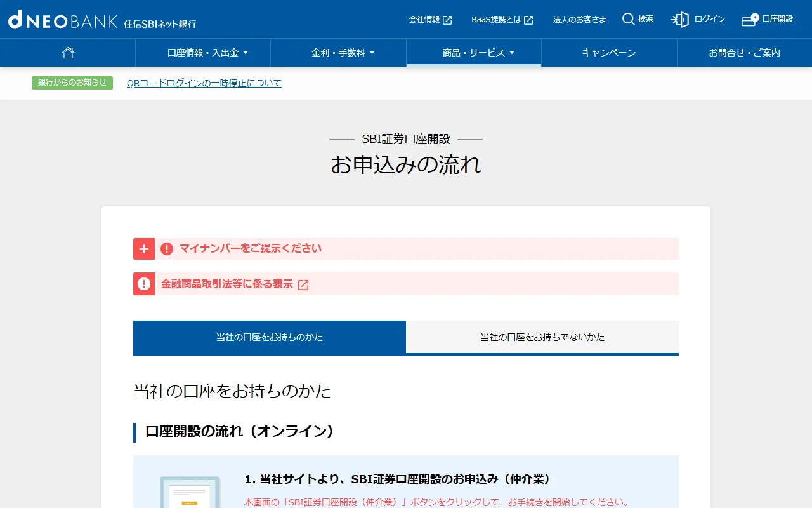Image resolution: width=812 pixels, height=508 pixels.
Task: Click the search magnifier icon
Action: 628,19
